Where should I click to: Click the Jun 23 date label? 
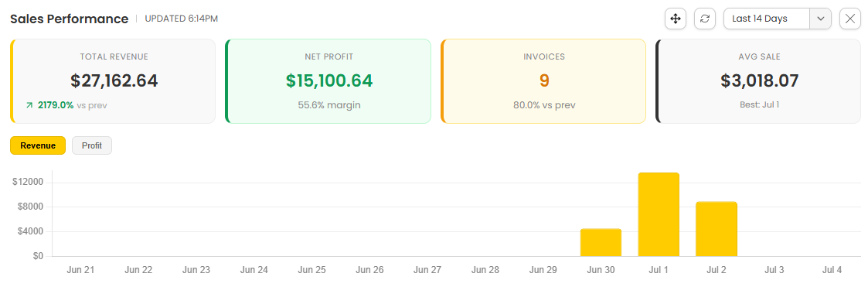tap(196, 271)
